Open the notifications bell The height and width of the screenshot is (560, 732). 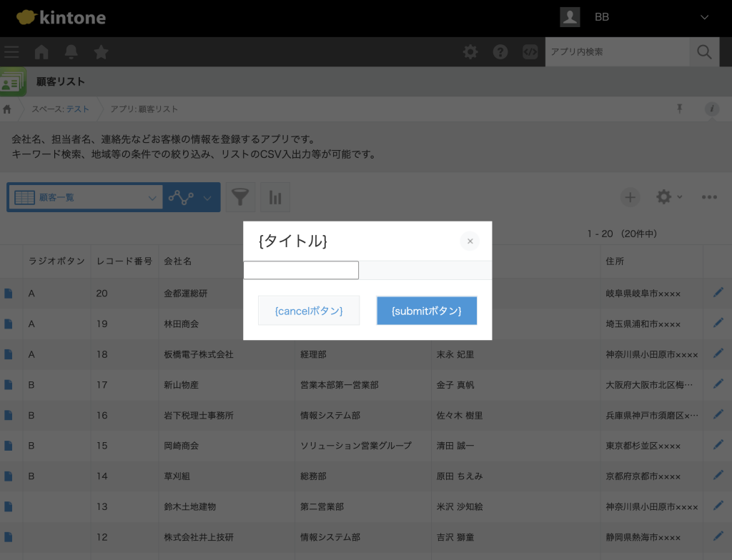point(71,52)
